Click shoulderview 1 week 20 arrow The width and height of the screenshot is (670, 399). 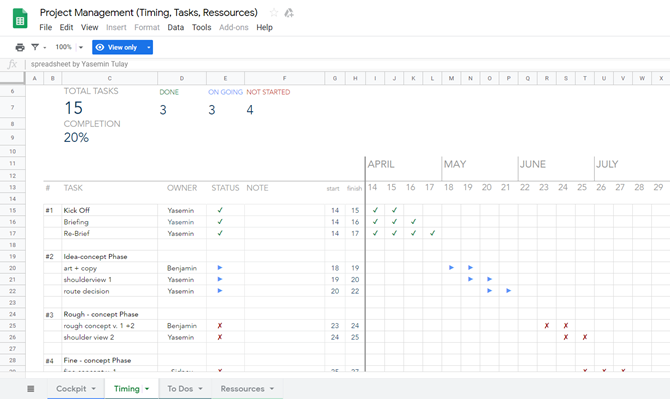coord(489,279)
